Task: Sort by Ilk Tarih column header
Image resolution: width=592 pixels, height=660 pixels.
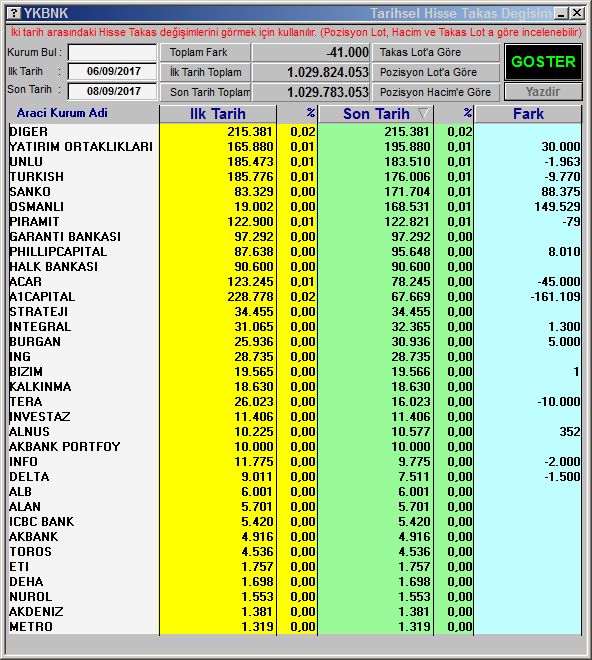Action: (x=218, y=114)
